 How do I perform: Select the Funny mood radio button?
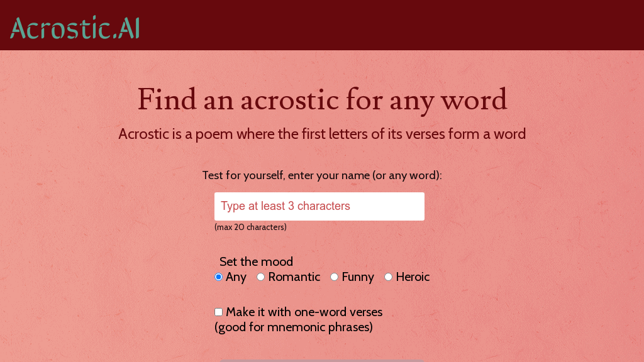coord(334,277)
